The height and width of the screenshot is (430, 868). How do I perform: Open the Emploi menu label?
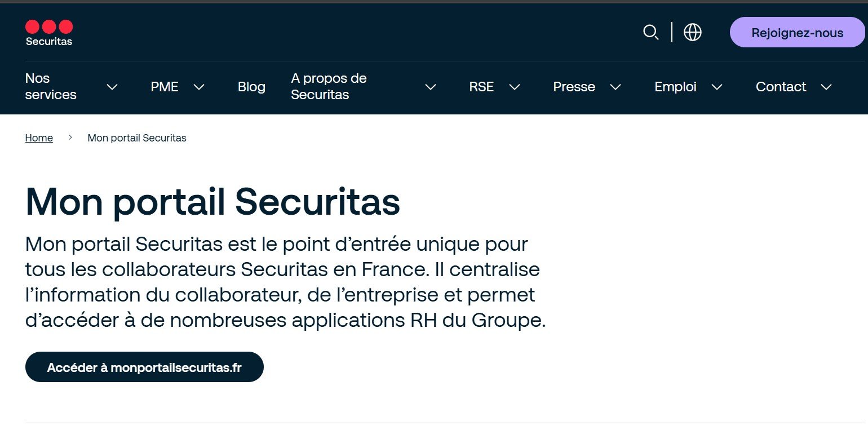[x=675, y=87]
